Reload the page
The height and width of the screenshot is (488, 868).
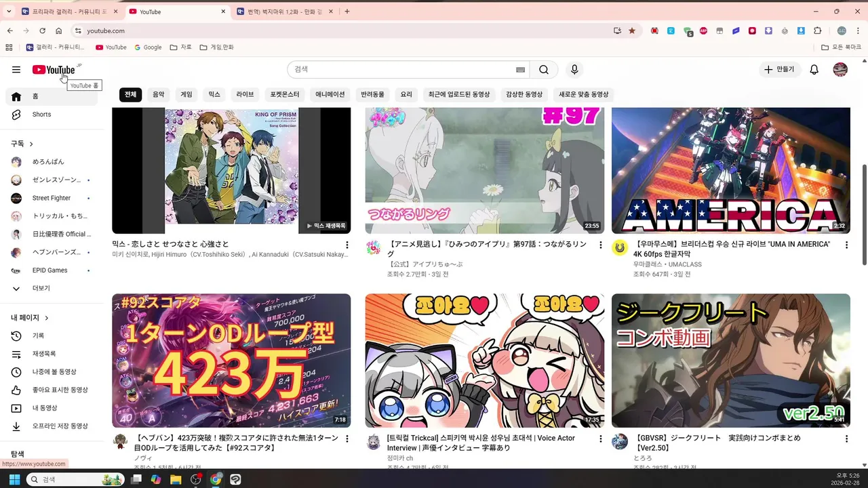pos(42,30)
